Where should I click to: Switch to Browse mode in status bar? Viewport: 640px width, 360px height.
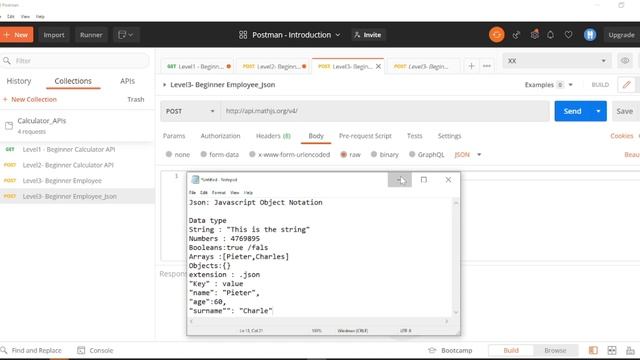(x=555, y=350)
